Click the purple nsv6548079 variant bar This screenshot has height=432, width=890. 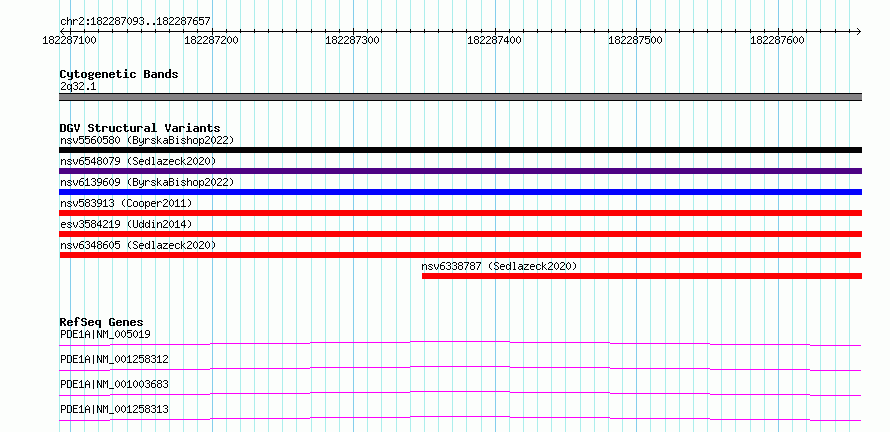[x=460, y=171]
